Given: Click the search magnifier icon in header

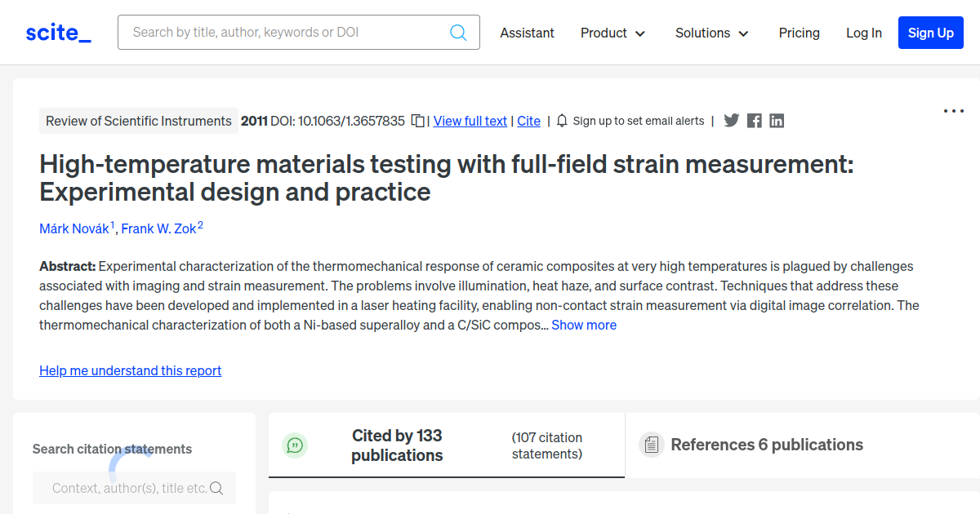Looking at the screenshot, I should coord(458,33).
